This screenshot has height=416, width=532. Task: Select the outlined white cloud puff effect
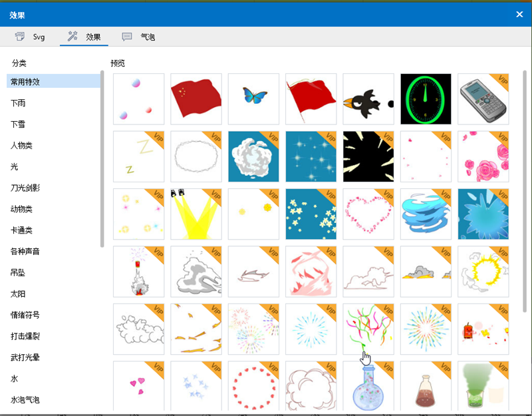click(x=139, y=329)
